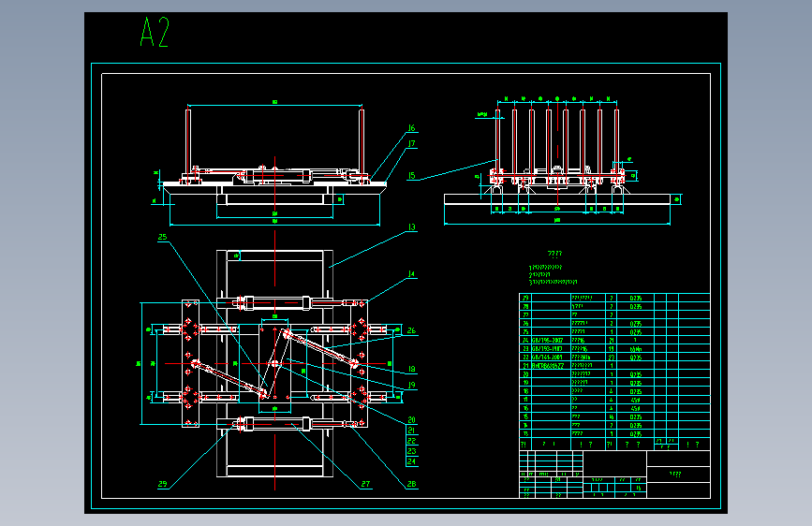Click part callout number 15

coord(412,176)
